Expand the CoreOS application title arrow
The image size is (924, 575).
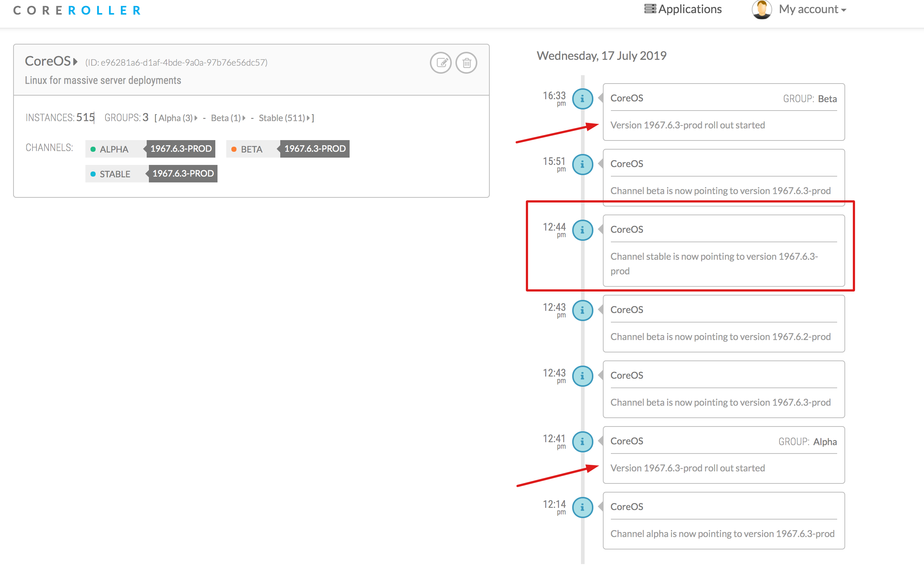tap(75, 62)
